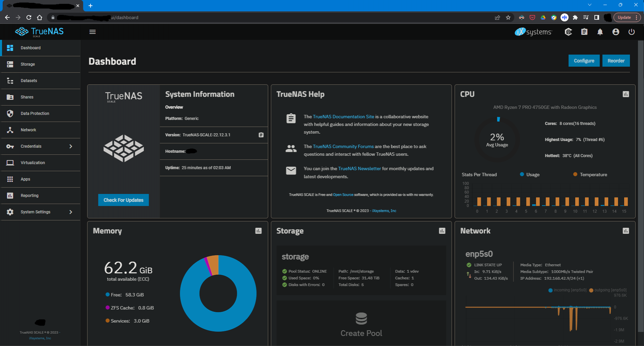Toggle outgoing [enp5s0] legend
The height and width of the screenshot is (346, 644).
[608, 290]
